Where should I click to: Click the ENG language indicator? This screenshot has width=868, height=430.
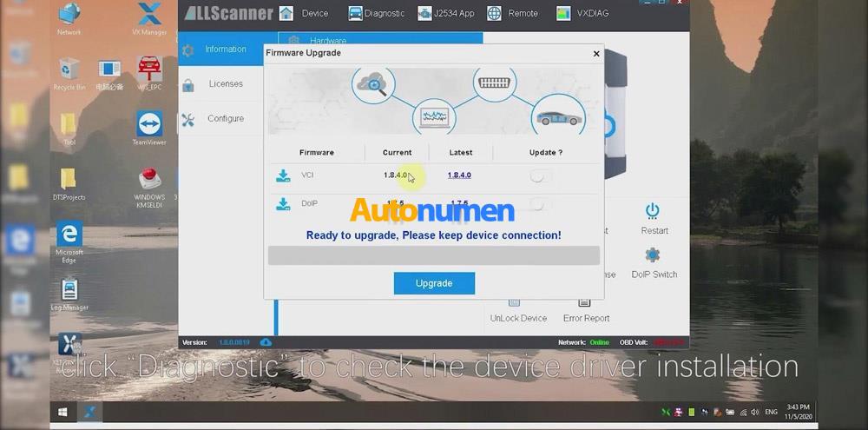coord(771,413)
